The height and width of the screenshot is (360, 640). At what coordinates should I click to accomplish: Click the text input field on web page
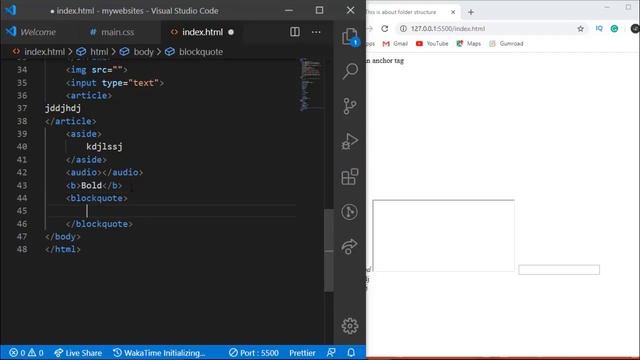559,269
